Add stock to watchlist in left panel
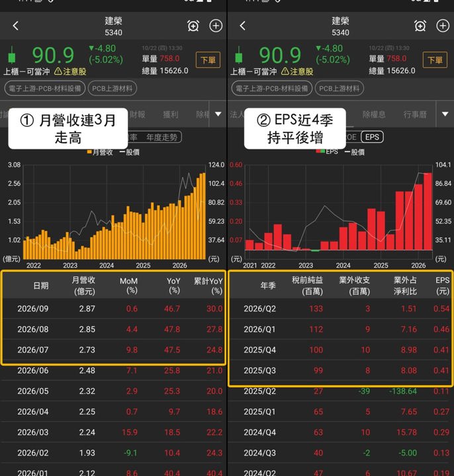Viewport: 454px width, 476px height. tap(216, 26)
